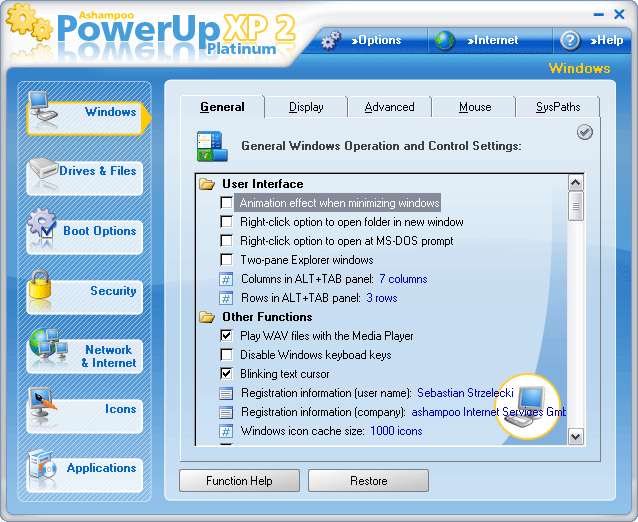Collapse the User Interface folder group
638x522 pixels.
[207, 184]
